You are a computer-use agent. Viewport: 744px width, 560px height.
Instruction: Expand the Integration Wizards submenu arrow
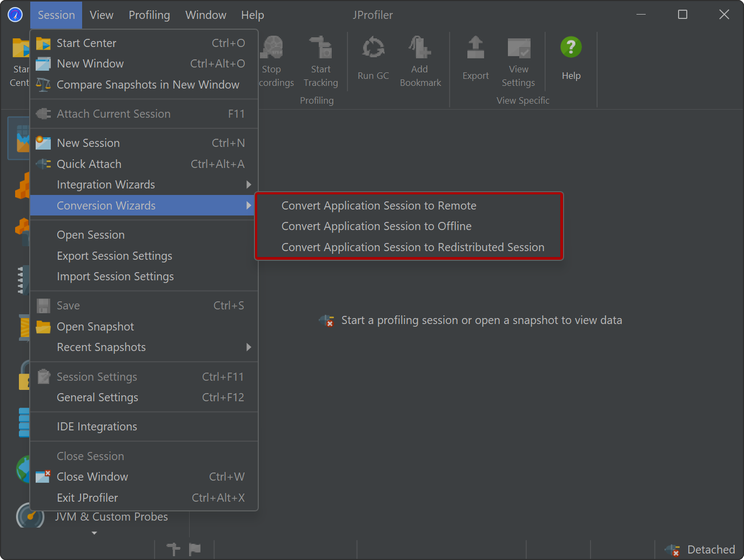(249, 185)
